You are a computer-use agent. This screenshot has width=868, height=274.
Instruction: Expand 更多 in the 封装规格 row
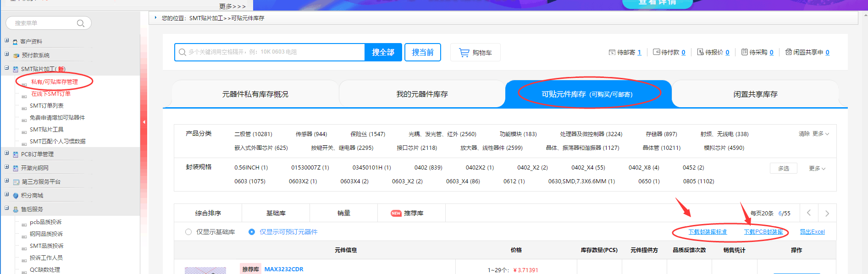pos(817,169)
